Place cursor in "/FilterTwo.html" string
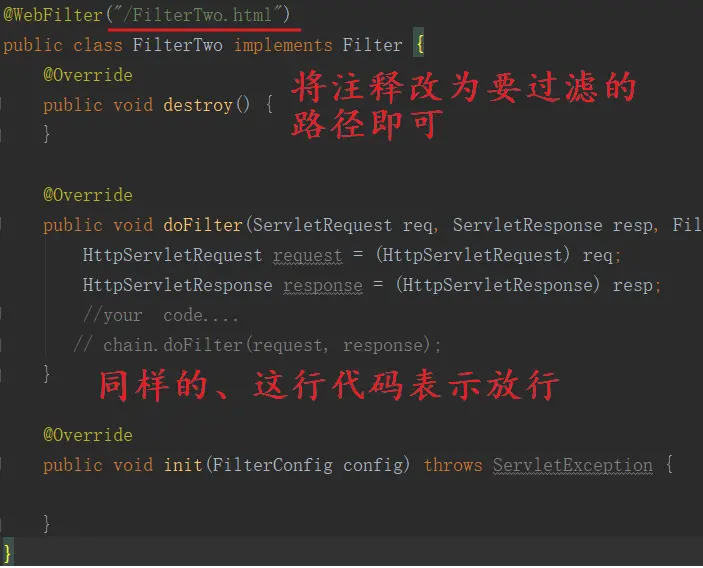This screenshot has height=568, width=703. pos(201,15)
